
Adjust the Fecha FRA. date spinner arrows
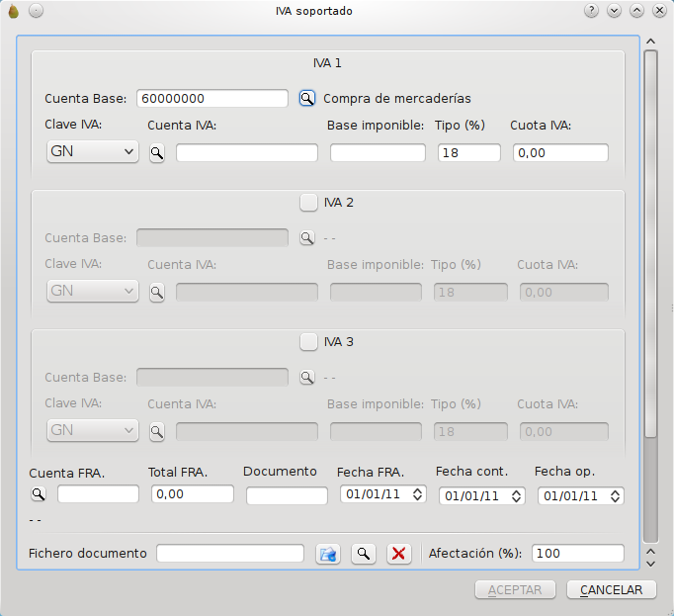tap(417, 493)
